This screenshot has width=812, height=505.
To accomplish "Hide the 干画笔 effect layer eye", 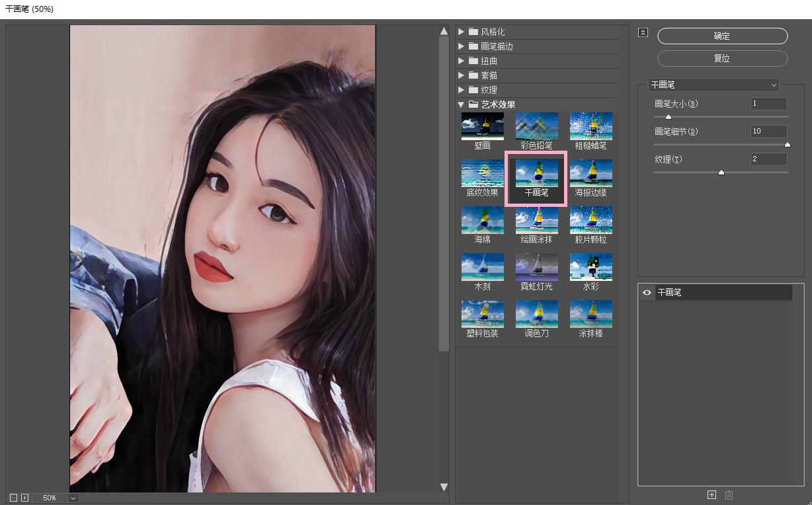I will pyautogui.click(x=647, y=292).
